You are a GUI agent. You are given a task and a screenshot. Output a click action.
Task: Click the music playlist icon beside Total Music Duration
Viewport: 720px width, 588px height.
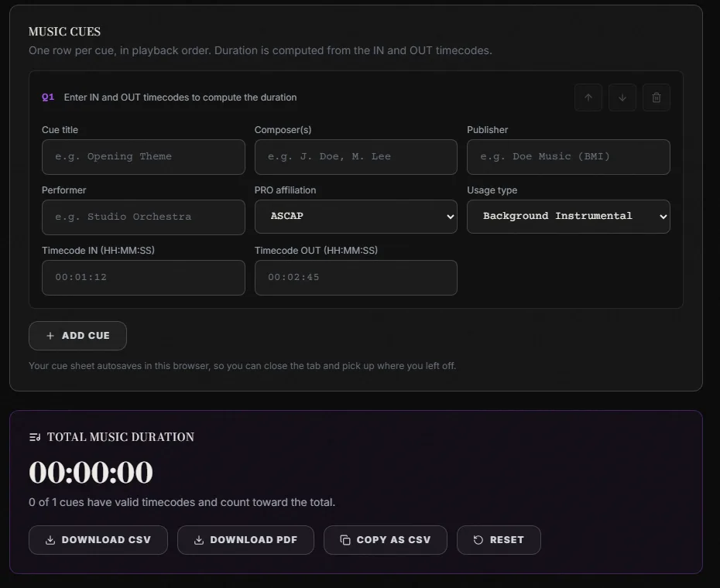coord(35,437)
